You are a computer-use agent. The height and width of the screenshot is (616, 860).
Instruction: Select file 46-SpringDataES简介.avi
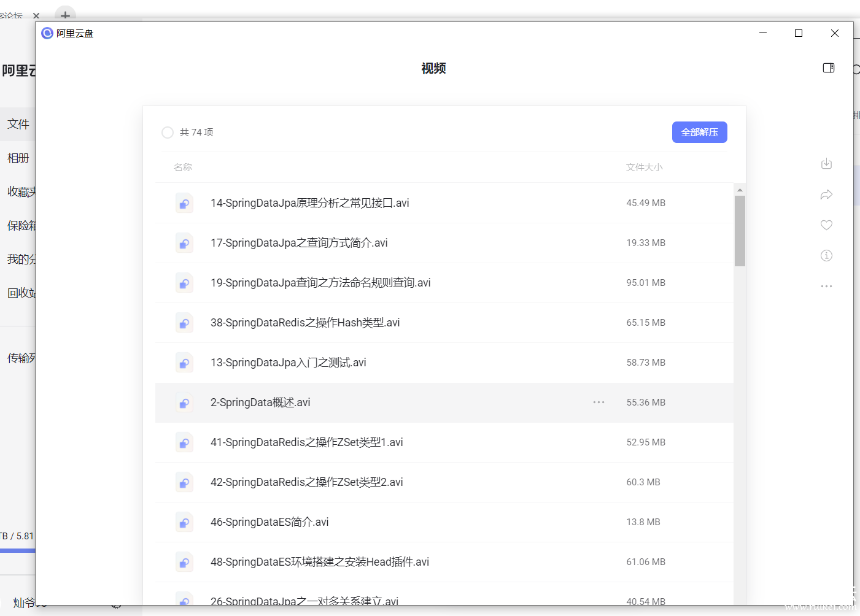pos(269,522)
